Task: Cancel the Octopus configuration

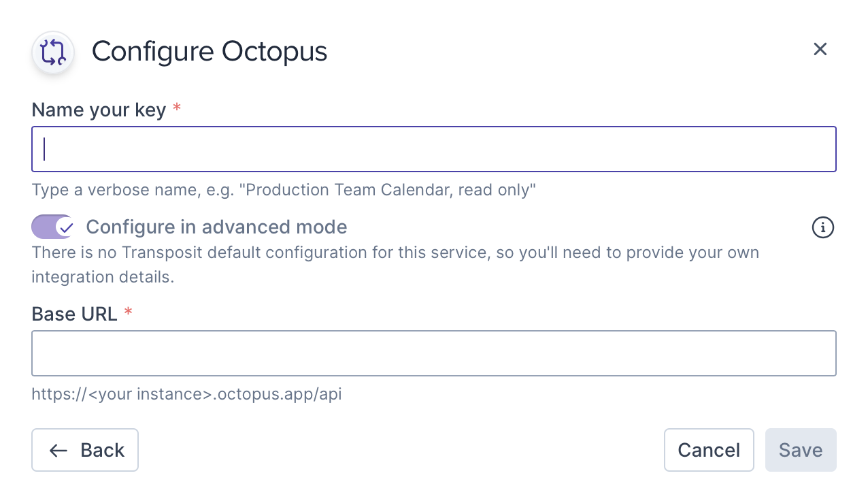Action: pyautogui.click(x=709, y=450)
